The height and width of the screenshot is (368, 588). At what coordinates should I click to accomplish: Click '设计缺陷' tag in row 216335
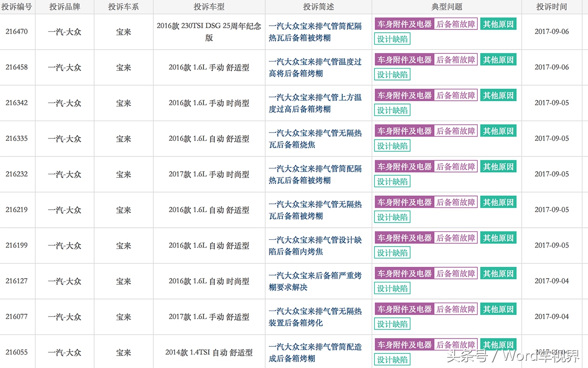point(392,146)
